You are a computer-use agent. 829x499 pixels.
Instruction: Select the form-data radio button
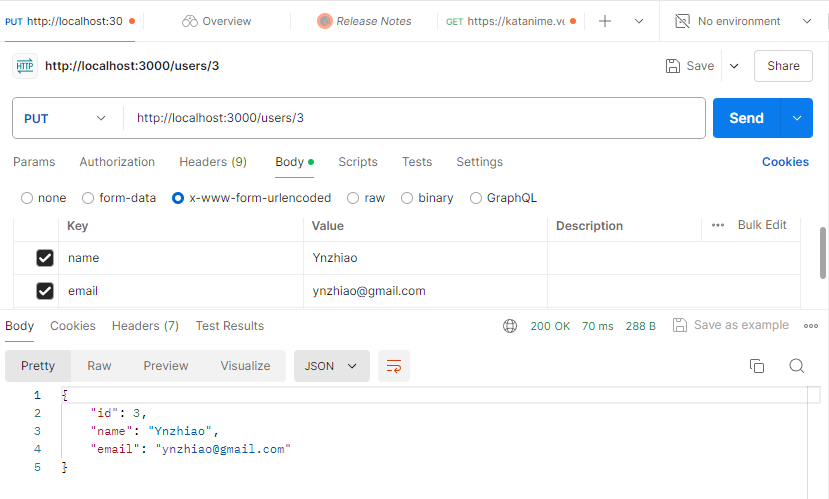[88, 198]
